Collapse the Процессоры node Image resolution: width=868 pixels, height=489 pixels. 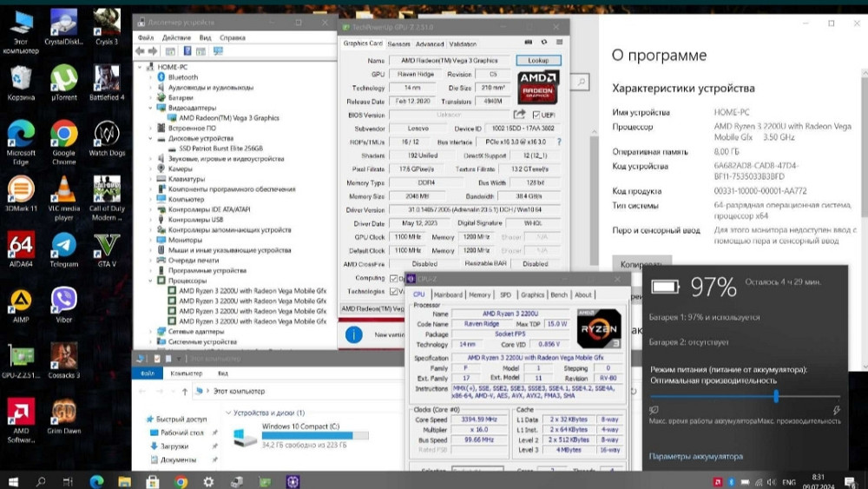tap(150, 281)
